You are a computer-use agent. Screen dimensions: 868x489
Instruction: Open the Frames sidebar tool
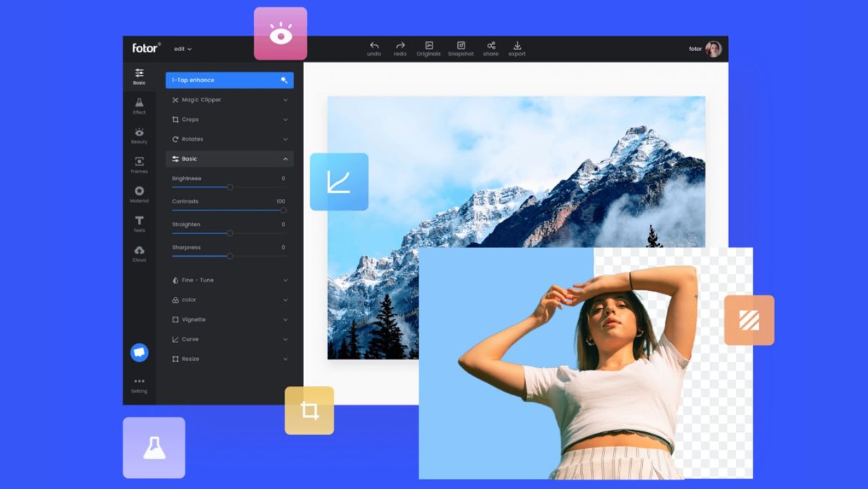click(139, 165)
